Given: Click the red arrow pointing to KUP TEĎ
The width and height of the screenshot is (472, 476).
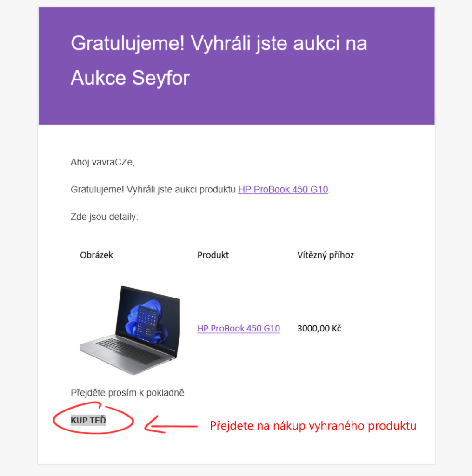Looking at the screenshot, I should pos(171,424).
